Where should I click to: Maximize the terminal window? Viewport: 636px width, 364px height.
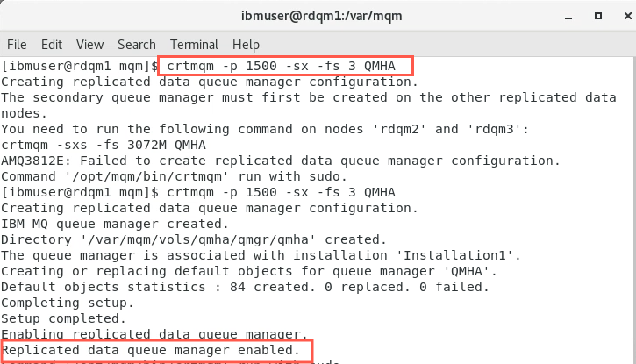click(598, 16)
